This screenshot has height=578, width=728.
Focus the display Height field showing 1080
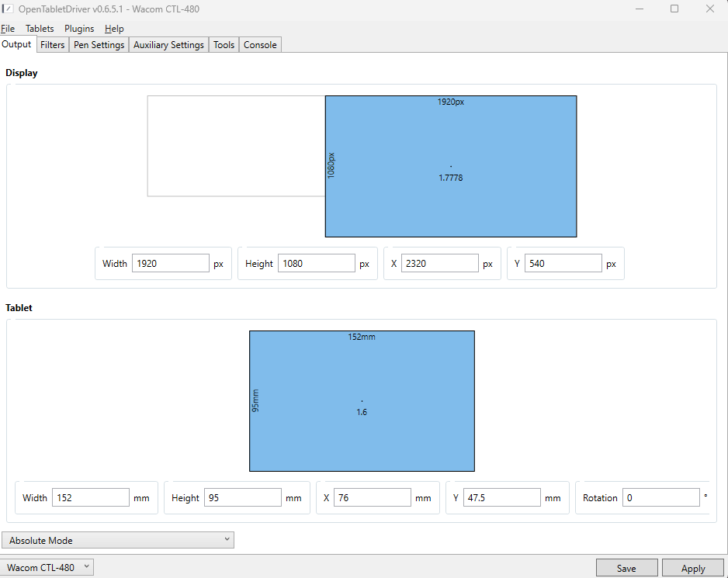317,264
